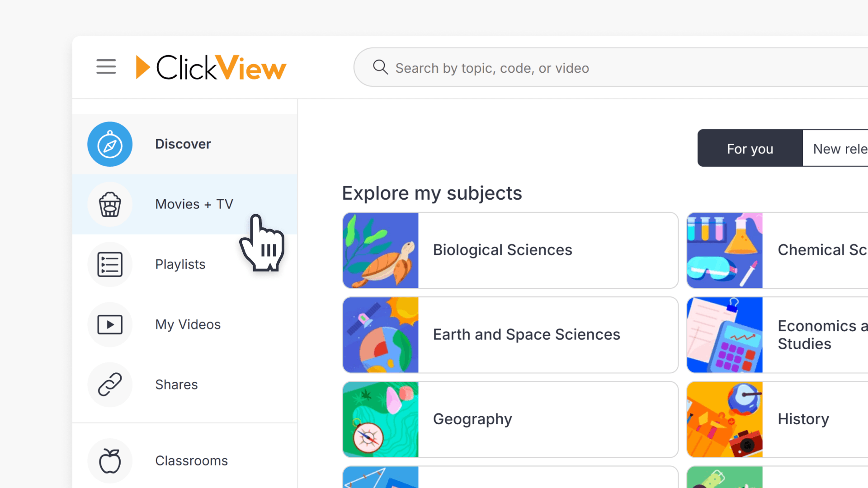The image size is (868, 488).
Task: Open the hamburger navigation menu
Action: [x=106, y=66]
